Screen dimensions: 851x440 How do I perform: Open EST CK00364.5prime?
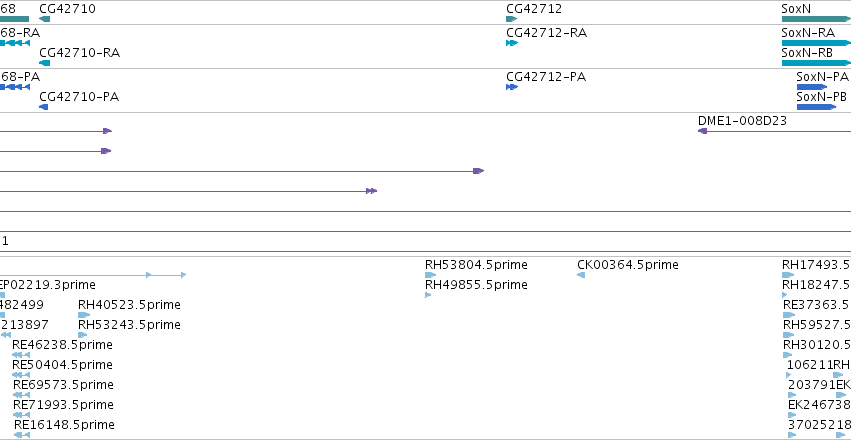pos(581,275)
